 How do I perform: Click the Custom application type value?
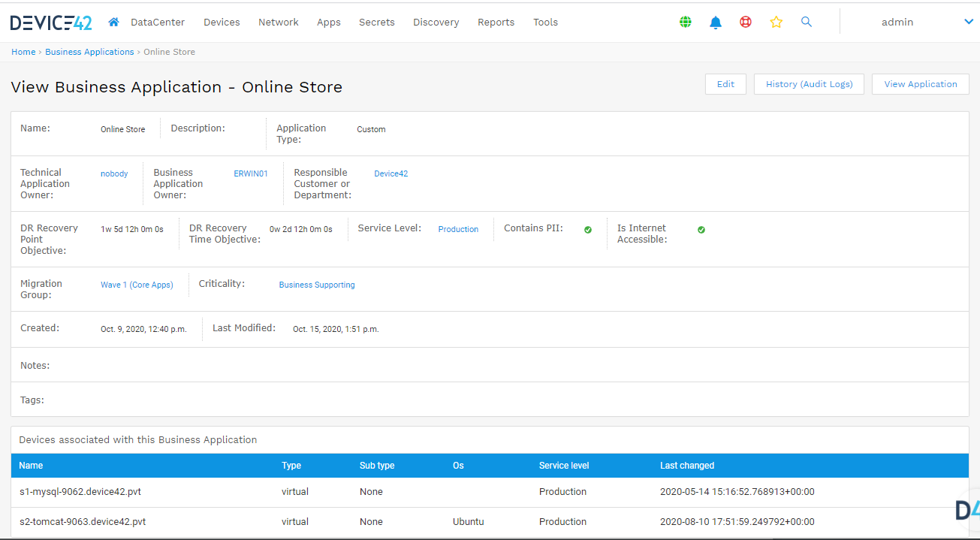coord(371,130)
